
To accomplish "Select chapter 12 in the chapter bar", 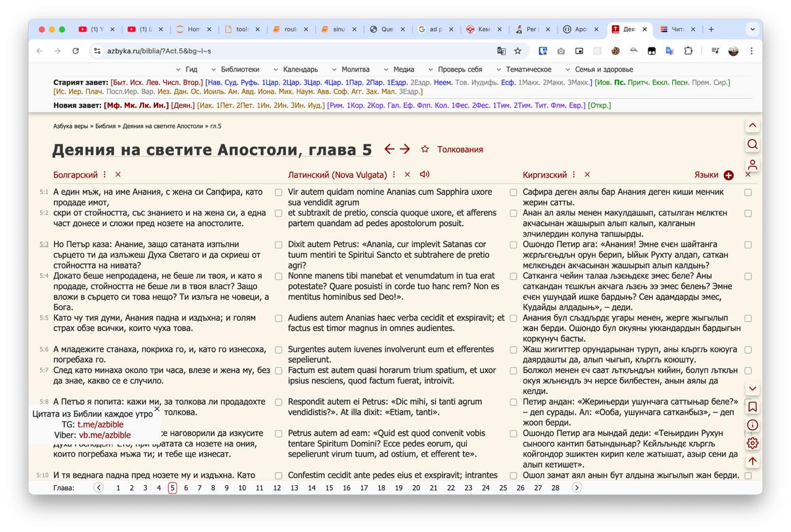I will point(277,488).
